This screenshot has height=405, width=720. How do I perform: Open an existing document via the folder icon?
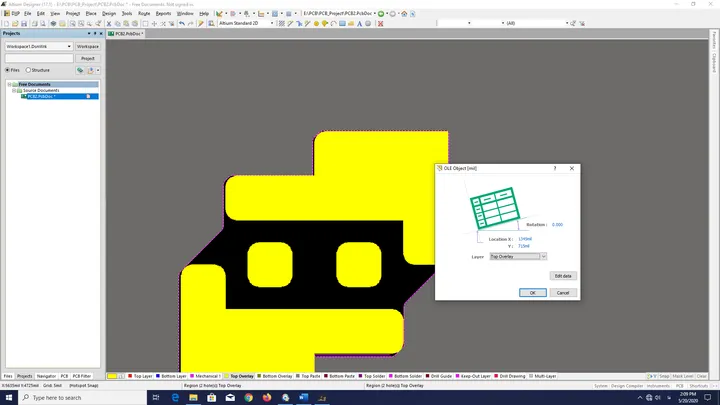coord(15,23)
